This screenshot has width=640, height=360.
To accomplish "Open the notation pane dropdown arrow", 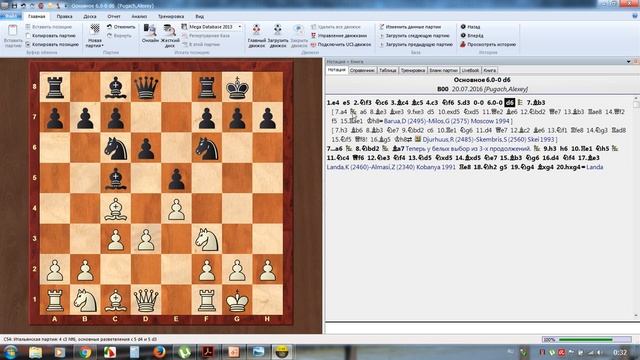I will pos(629,62).
